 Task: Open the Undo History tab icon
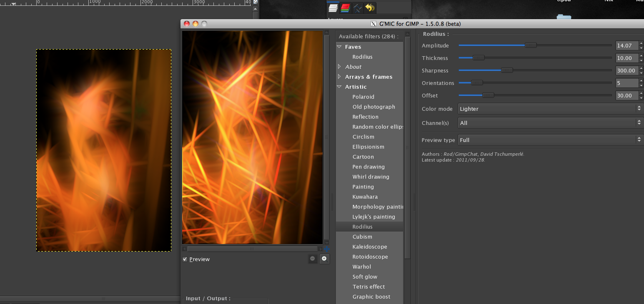coord(370,7)
